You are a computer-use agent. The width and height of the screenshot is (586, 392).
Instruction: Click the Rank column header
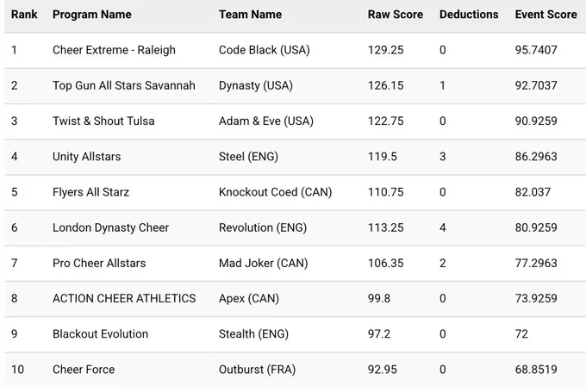(x=24, y=15)
